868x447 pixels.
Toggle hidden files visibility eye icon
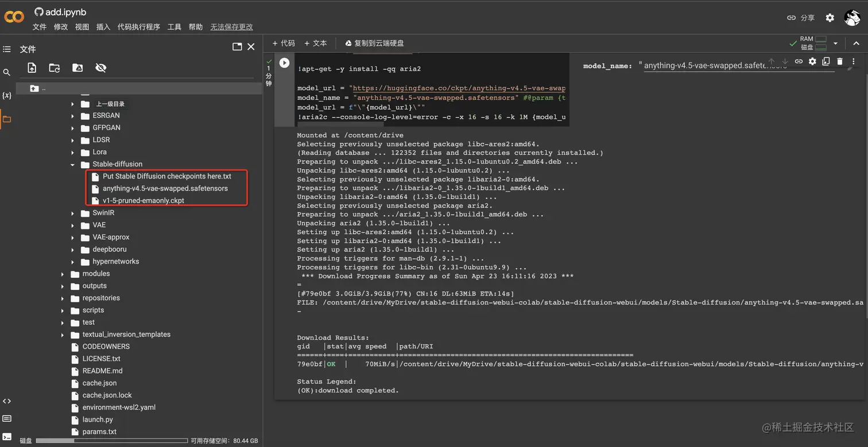pos(101,68)
